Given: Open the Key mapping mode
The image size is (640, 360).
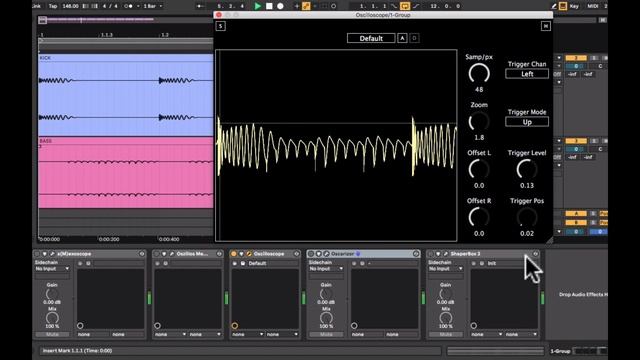Looking at the screenshot, I should (x=574, y=6).
